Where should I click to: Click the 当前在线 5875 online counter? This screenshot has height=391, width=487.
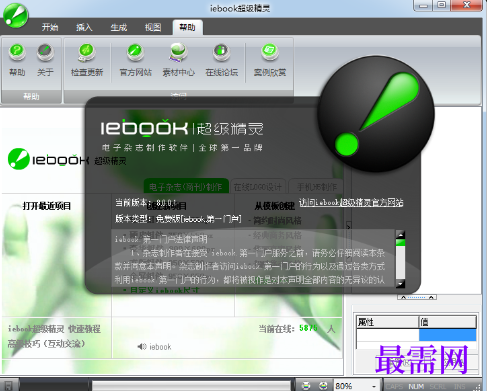(x=296, y=329)
